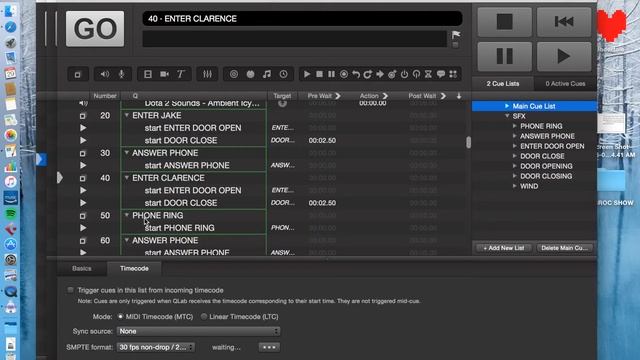Add a Pause cue from toolbar
This screenshot has width=640, height=360.
click(331, 74)
